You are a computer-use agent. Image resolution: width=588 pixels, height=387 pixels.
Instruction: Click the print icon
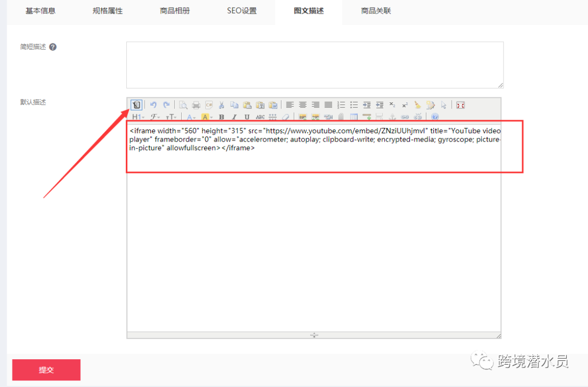pos(196,105)
